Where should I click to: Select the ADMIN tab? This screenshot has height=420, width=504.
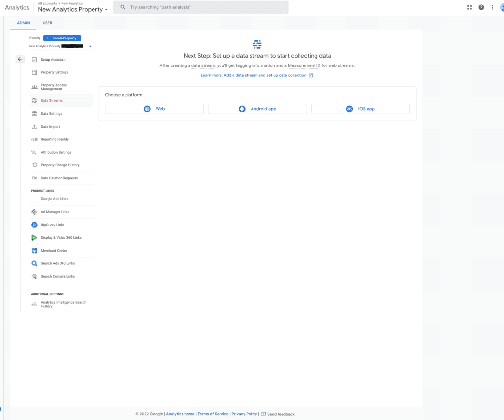(23, 23)
